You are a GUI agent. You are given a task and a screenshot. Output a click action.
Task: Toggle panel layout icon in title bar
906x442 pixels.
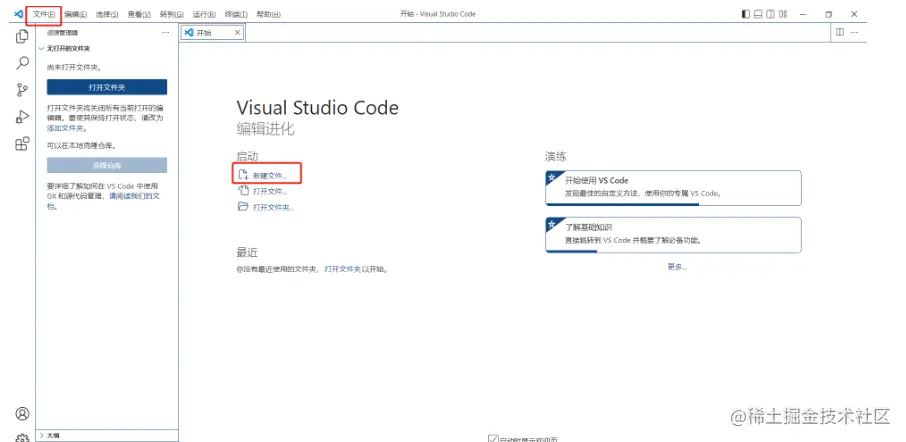tap(758, 14)
